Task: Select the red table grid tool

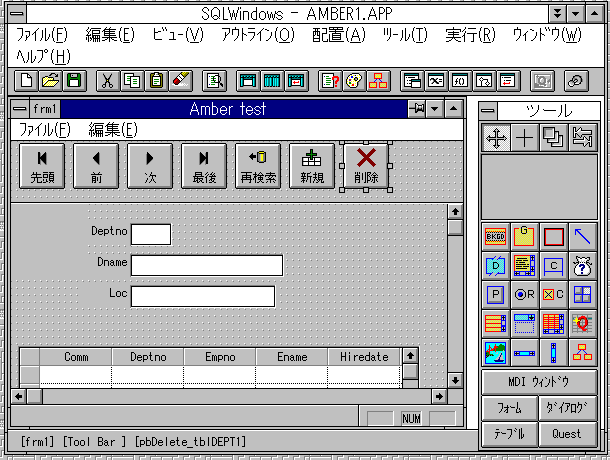Action: [553, 324]
